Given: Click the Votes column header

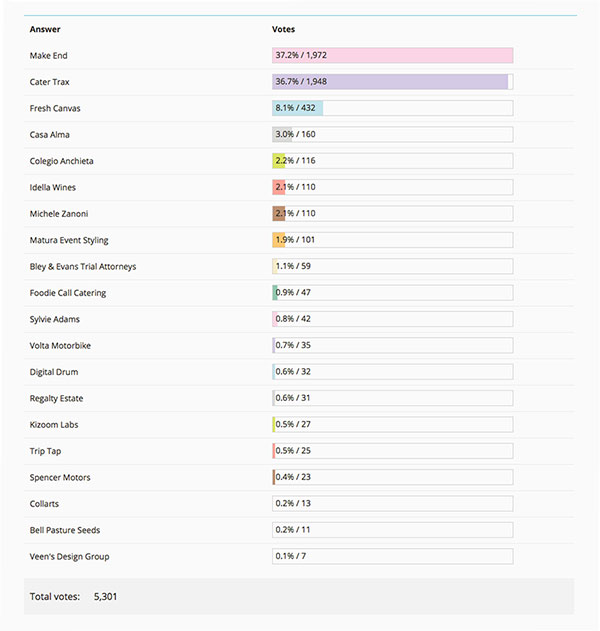Looking at the screenshot, I should click(283, 29).
